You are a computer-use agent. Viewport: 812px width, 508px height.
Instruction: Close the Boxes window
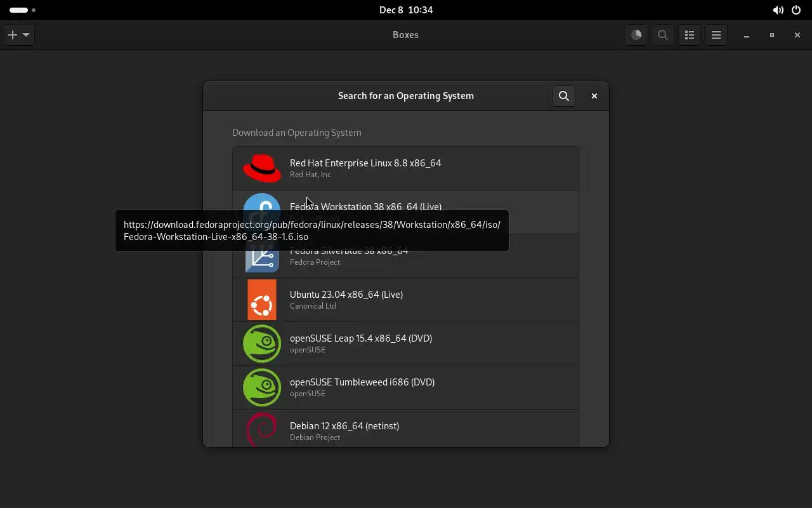click(x=797, y=35)
